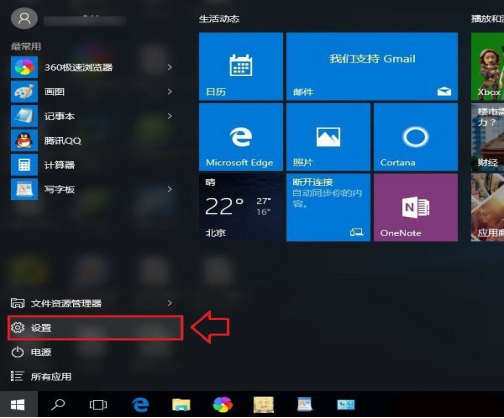Expand the File Explorer submenu arrow
Viewport: 504px width, 418px height.
[x=170, y=303]
